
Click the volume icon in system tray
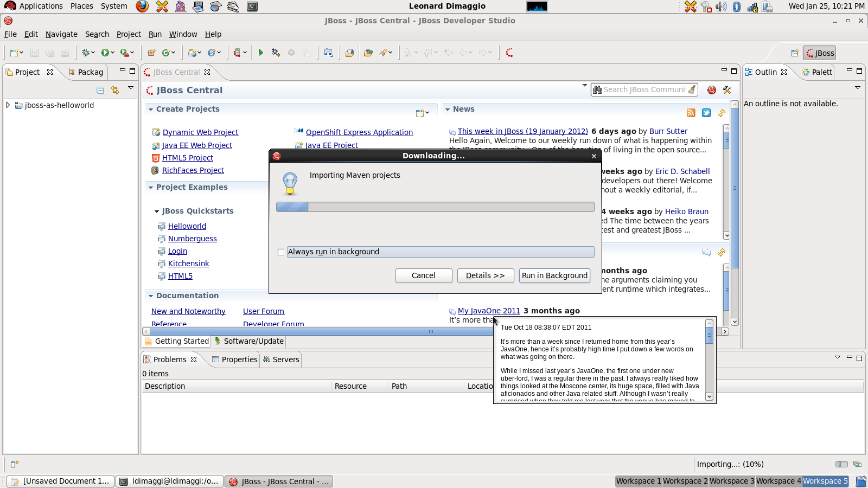tap(721, 7)
